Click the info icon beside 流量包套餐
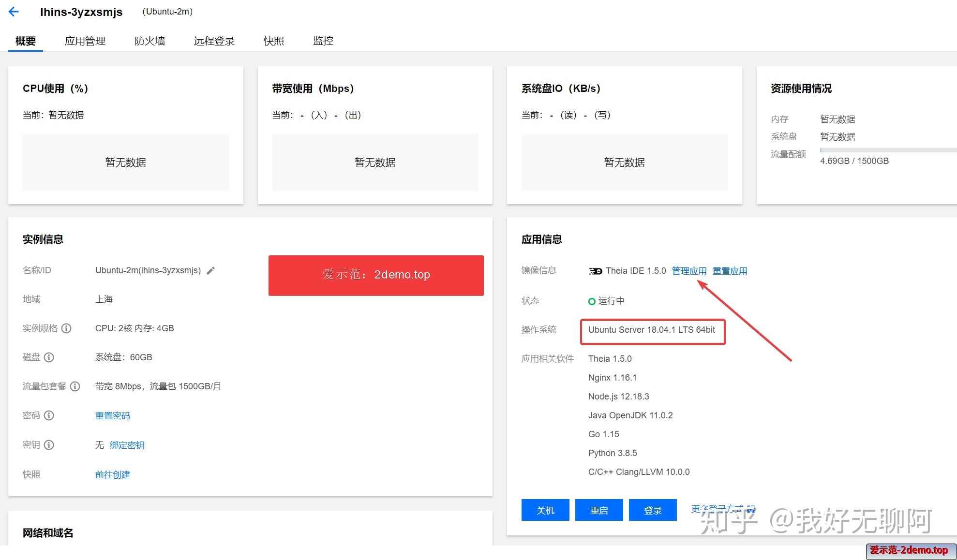 coord(75,386)
